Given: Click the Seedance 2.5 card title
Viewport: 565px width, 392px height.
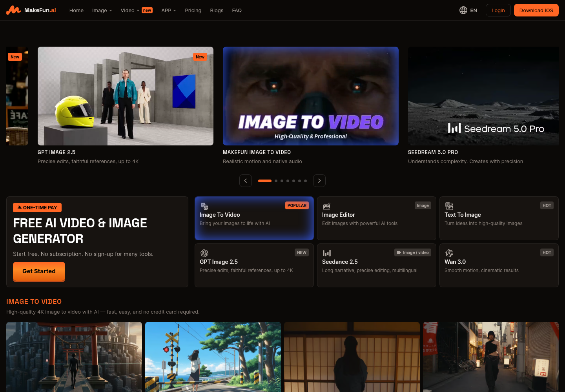Looking at the screenshot, I should 340,262.
